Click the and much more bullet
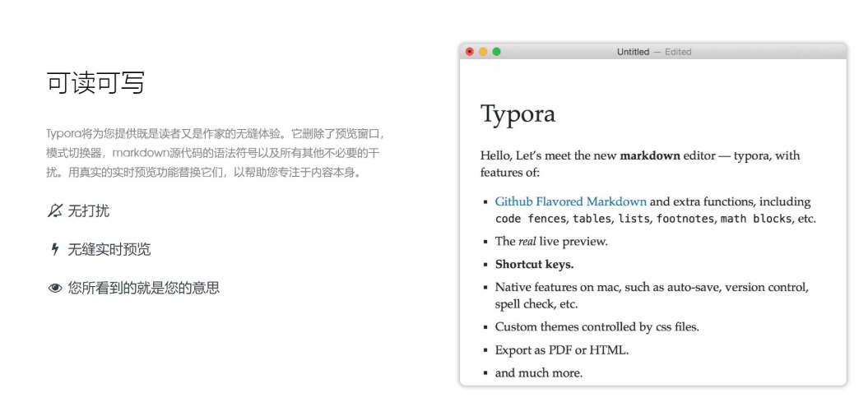Viewport: 868px width, 407px height. 538,373
